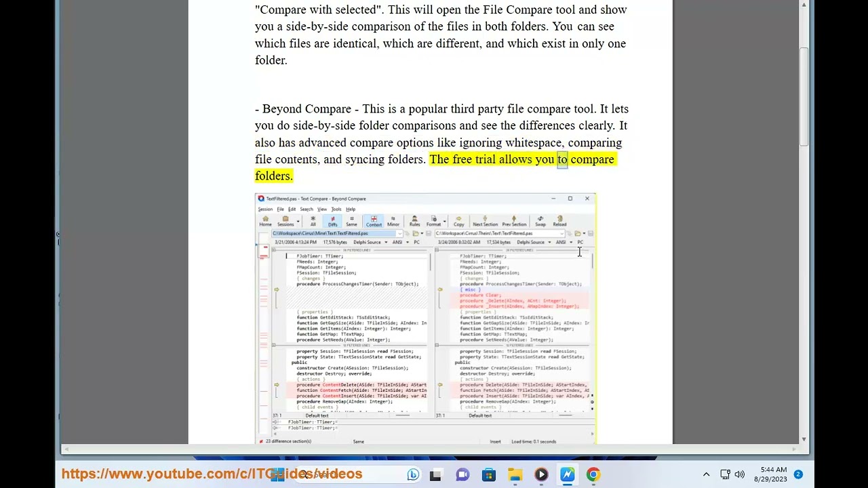Click Home icon in Beyond Compare toolbar
This screenshot has width=868, height=488.
pos(266,221)
